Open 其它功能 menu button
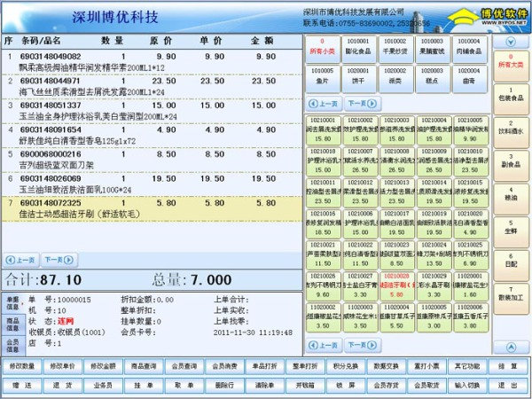Image resolution: width=532 pixels, height=399 pixels. [467, 367]
